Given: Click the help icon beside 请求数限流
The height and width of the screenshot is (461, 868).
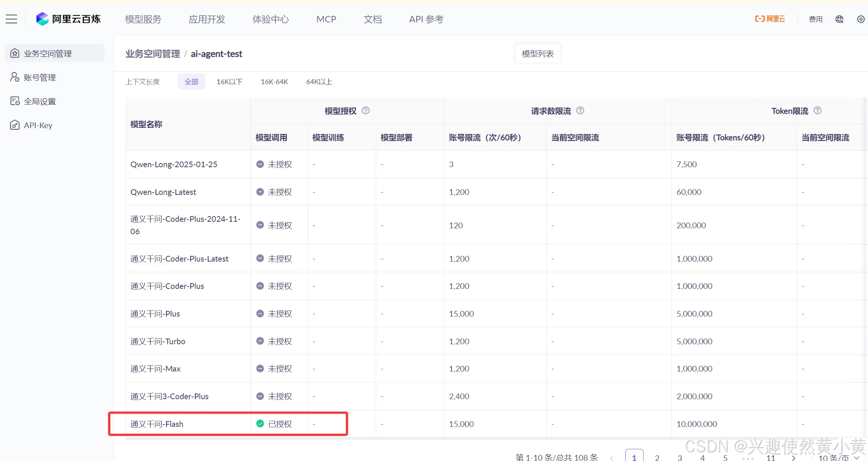Looking at the screenshot, I should tap(580, 110).
